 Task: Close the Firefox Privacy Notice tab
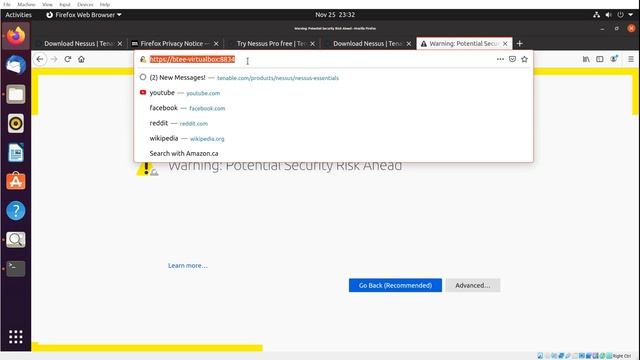click(x=216, y=44)
